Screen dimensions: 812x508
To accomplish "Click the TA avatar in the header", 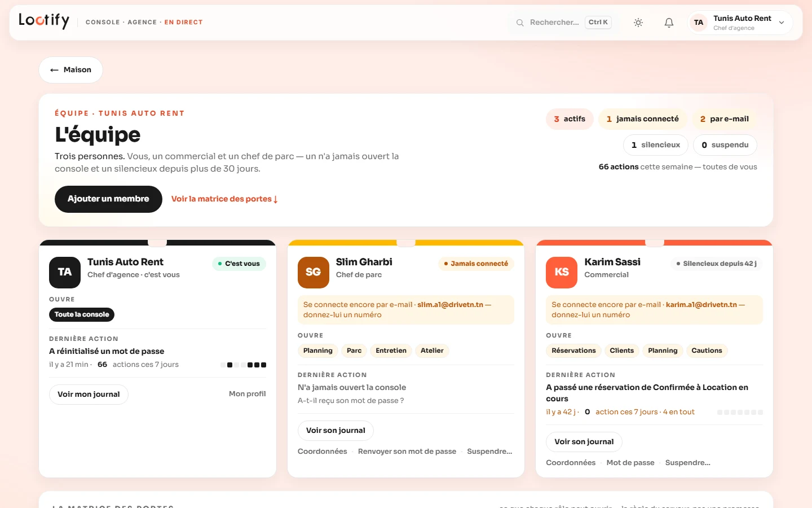I will (x=699, y=23).
